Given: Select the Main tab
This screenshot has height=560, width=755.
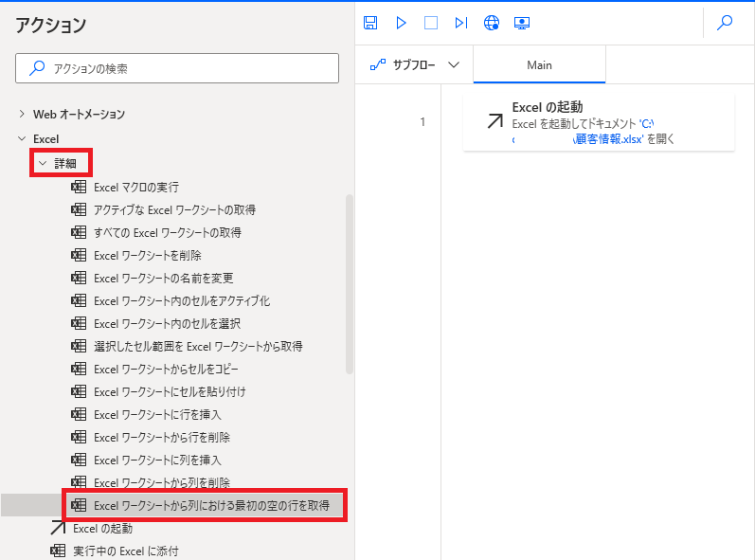Looking at the screenshot, I should [539, 65].
